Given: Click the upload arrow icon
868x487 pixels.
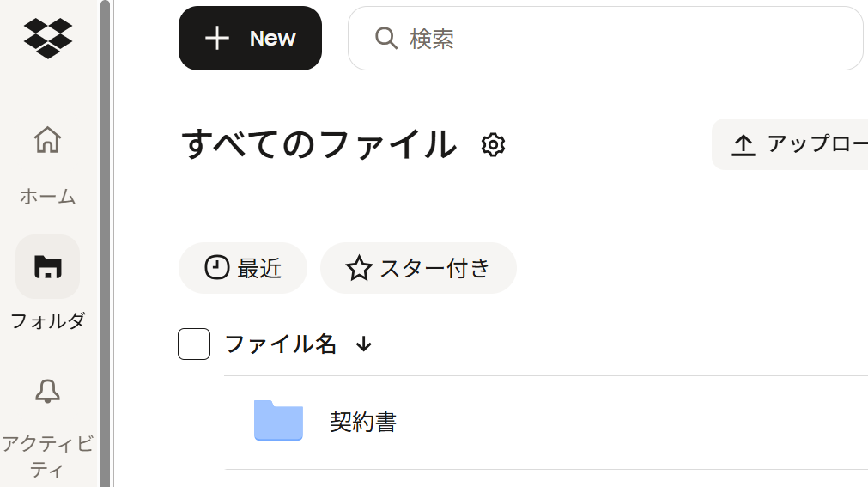Looking at the screenshot, I should (x=743, y=145).
